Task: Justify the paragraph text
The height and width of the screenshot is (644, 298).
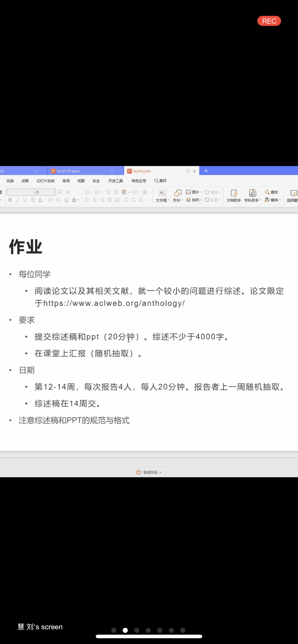Action: (110, 200)
